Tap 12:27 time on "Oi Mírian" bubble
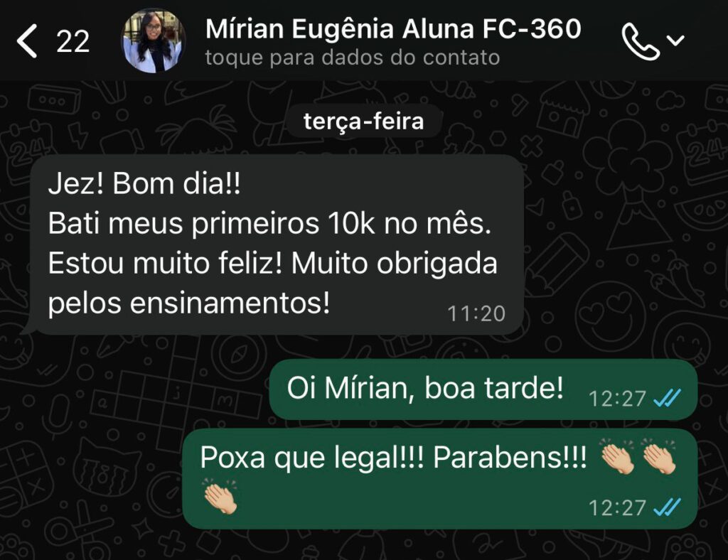This screenshot has width=728, height=560. [x=617, y=399]
